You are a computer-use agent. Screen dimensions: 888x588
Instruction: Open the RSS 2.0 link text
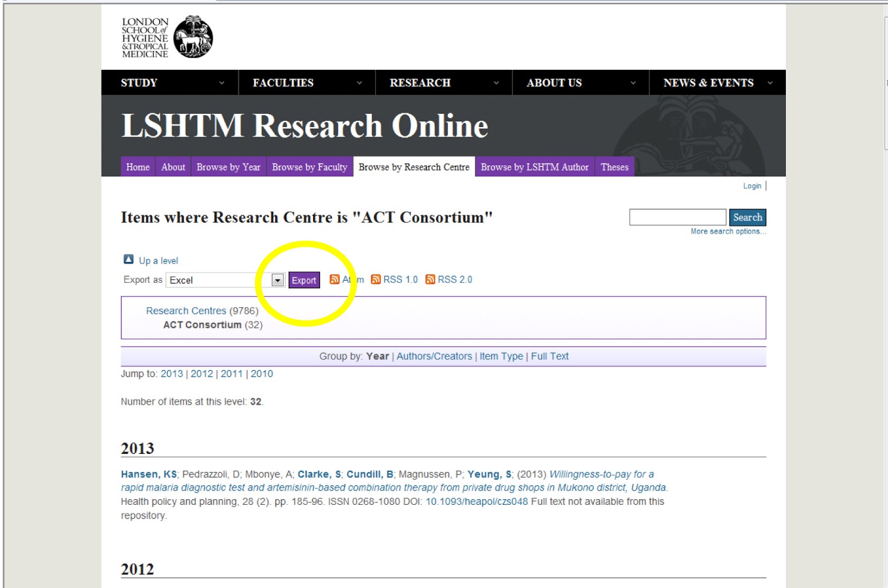[x=455, y=280]
